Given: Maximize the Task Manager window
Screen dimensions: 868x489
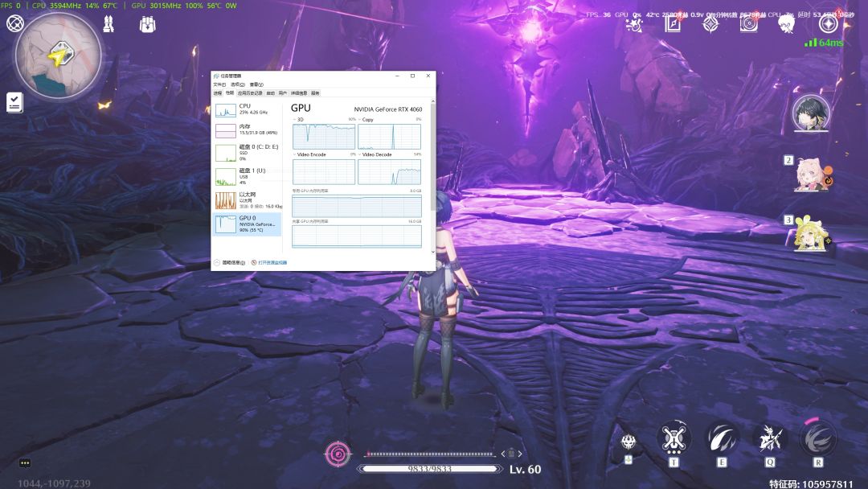Looking at the screenshot, I should 412,76.
